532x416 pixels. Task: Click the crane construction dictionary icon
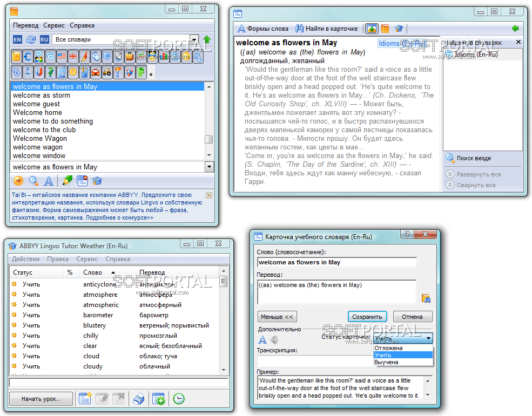[84, 72]
